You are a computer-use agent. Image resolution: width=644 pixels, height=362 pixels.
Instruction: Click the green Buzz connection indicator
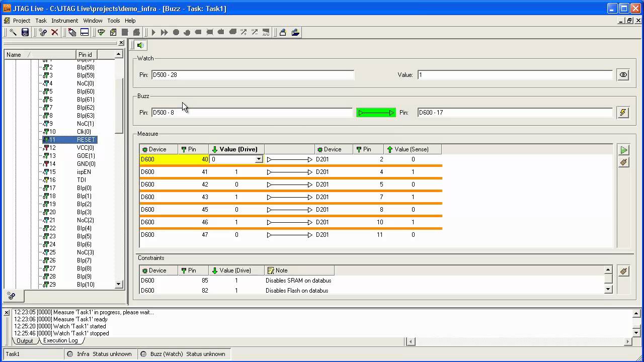click(376, 113)
